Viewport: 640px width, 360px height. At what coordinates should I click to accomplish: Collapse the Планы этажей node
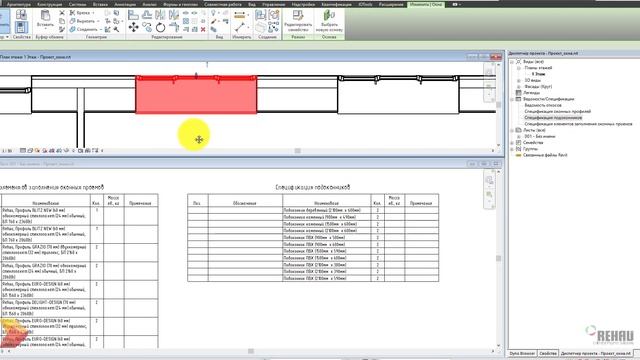tap(519, 68)
